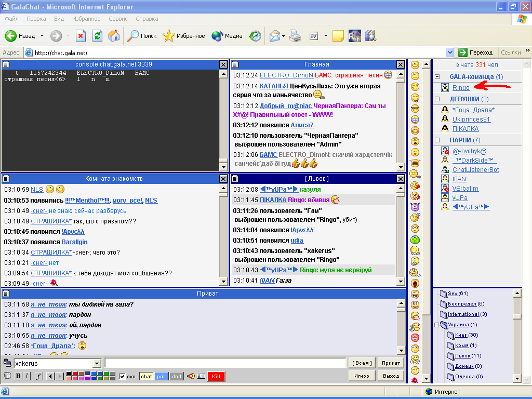Insert the purple devil emoticon

tap(415, 207)
